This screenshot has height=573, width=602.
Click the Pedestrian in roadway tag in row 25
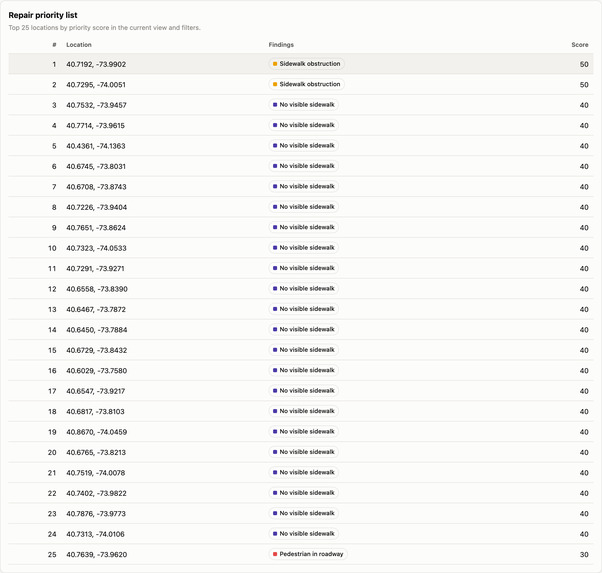pyautogui.click(x=308, y=554)
